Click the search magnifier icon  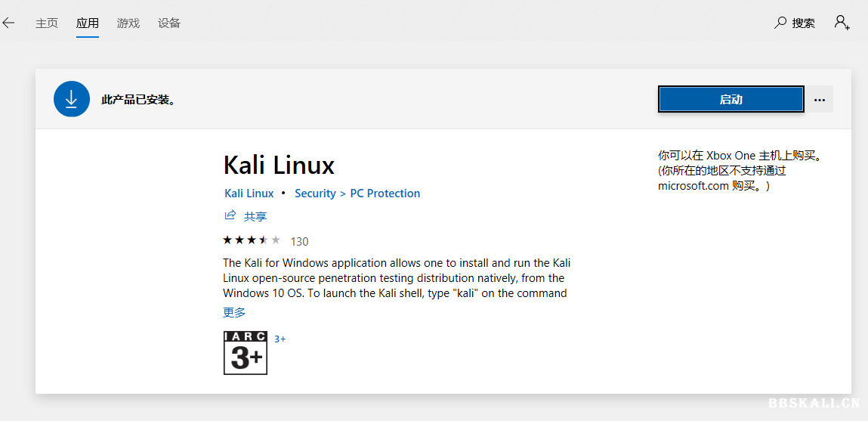pos(780,23)
